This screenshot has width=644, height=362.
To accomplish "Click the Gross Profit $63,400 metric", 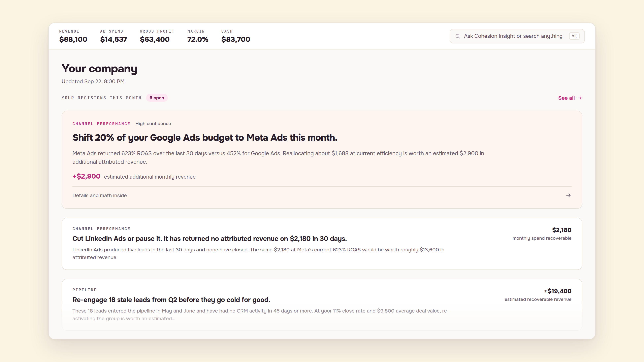I will coord(157,36).
